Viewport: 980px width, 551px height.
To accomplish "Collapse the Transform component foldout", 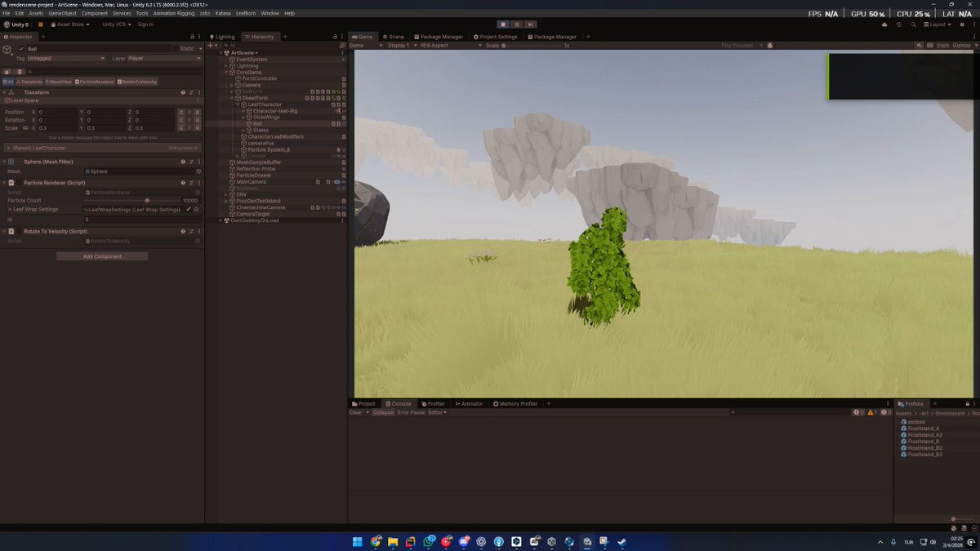I will point(4,92).
